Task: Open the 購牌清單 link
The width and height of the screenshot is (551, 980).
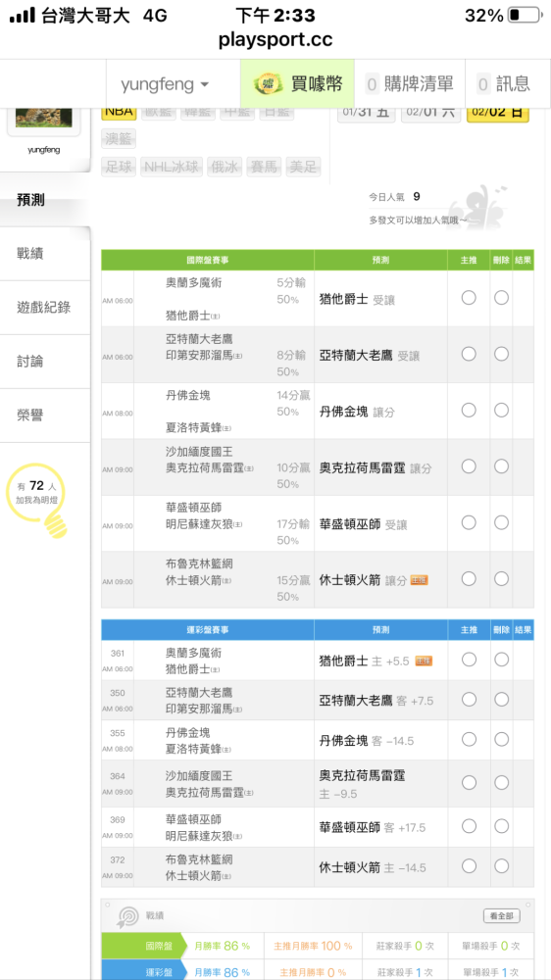Action: (410, 83)
